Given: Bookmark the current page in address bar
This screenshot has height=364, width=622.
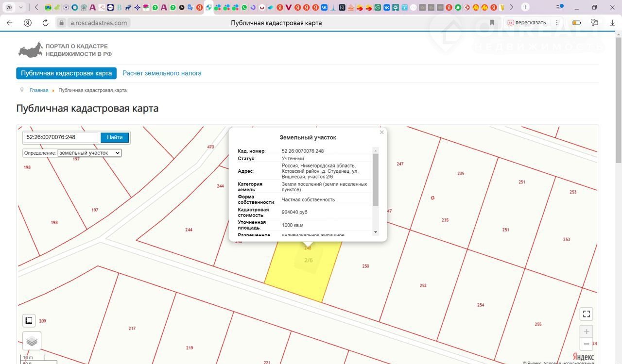Looking at the screenshot, I should pyautogui.click(x=492, y=23).
